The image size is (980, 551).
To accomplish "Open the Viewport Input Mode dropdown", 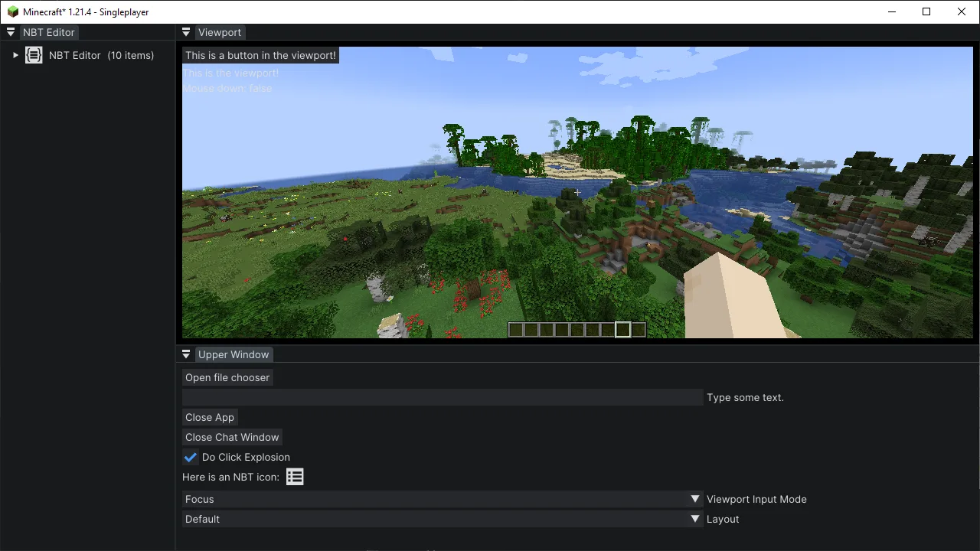I will tap(443, 499).
